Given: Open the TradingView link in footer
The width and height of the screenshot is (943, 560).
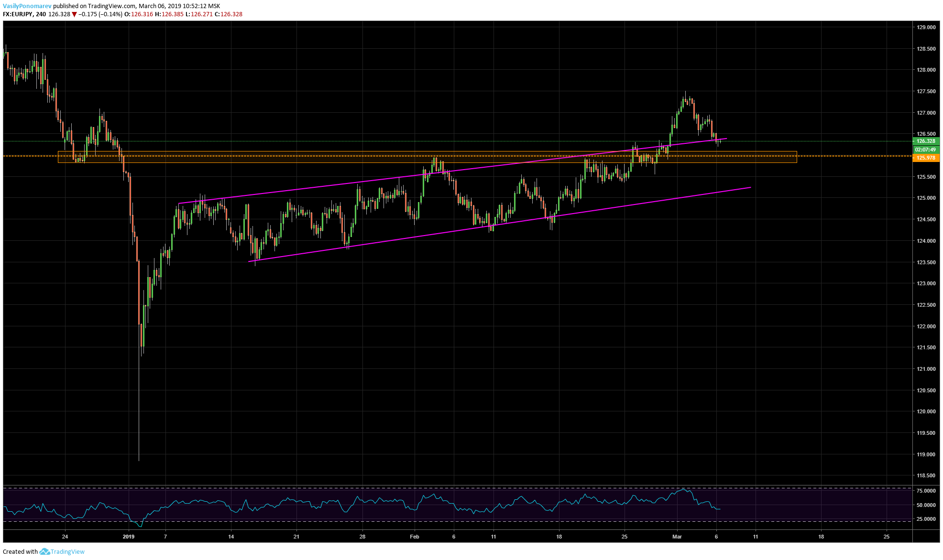Looking at the screenshot, I should [67, 551].
